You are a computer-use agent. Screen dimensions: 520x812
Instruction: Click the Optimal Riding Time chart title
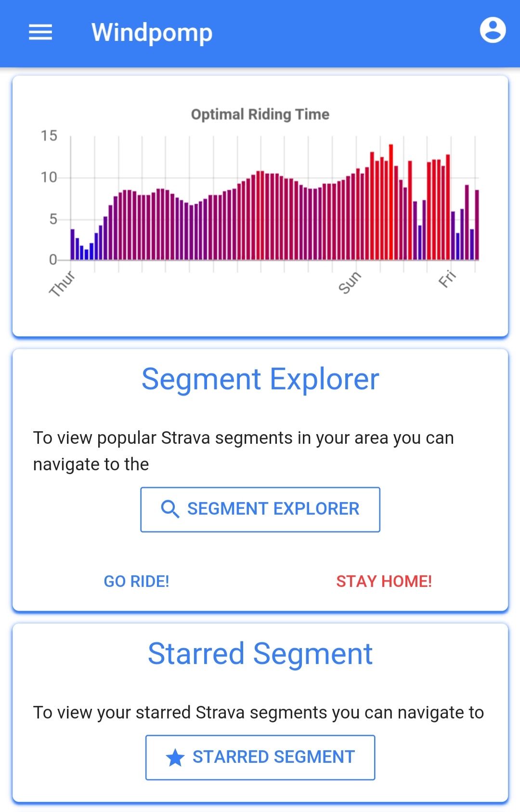click(x=260, y=114)
